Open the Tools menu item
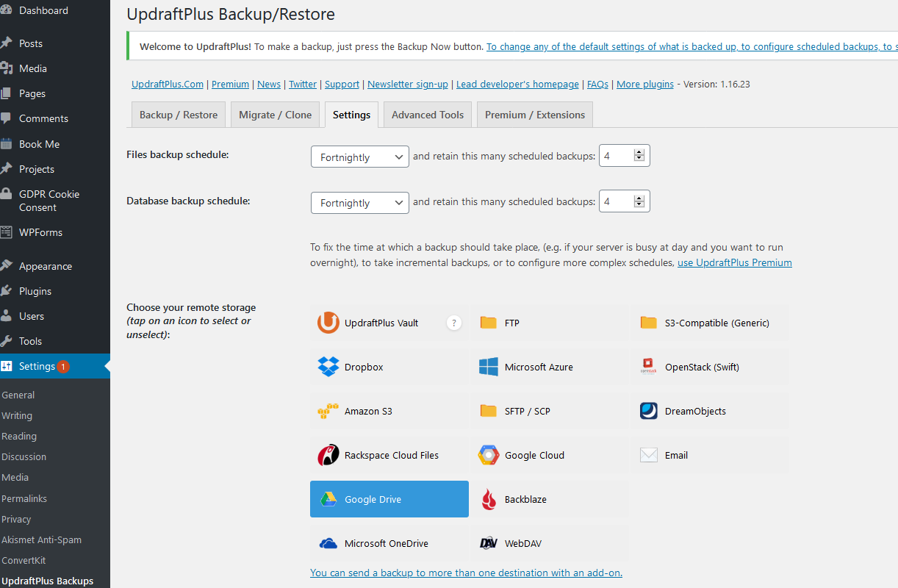This screenshot has height=588, width=898. tap(55, 341)
